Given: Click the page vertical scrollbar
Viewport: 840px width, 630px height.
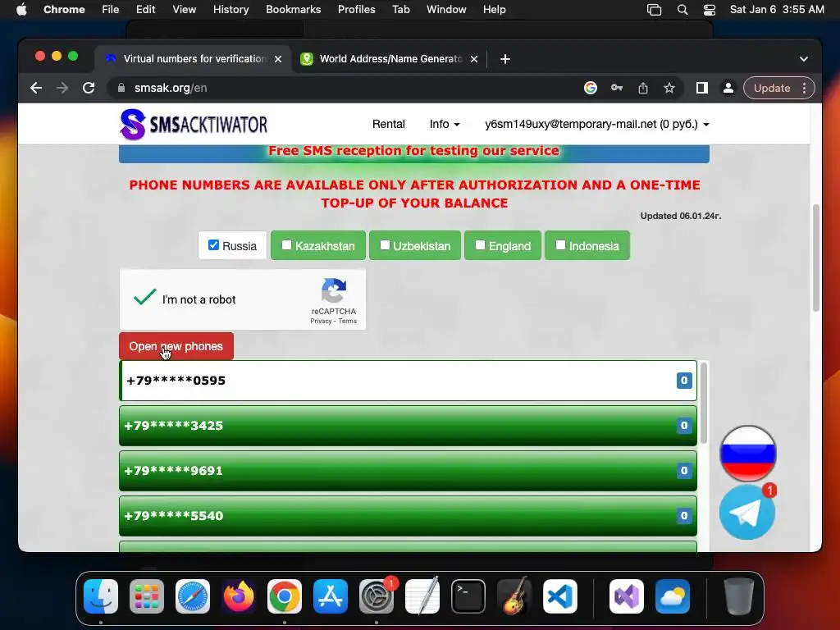Looking at the screenshot, I should (x=816, y=257).
